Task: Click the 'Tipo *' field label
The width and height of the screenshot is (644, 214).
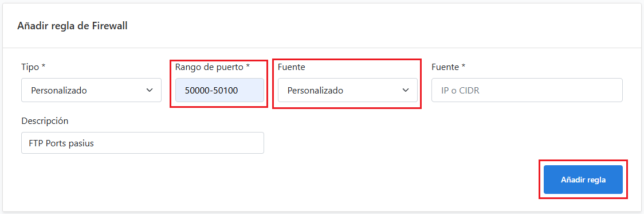Action: pos(33,67)
